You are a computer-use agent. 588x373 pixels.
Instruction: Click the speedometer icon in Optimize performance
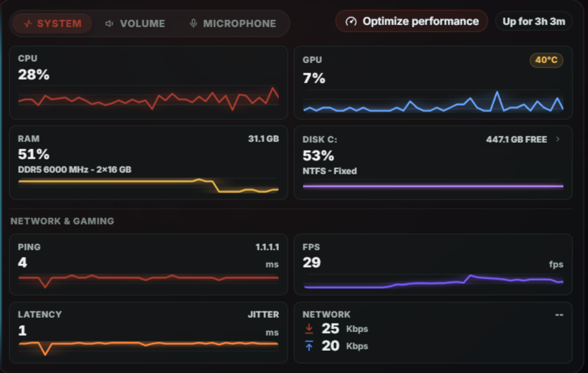pyautogui.click(x=351, y=22)
